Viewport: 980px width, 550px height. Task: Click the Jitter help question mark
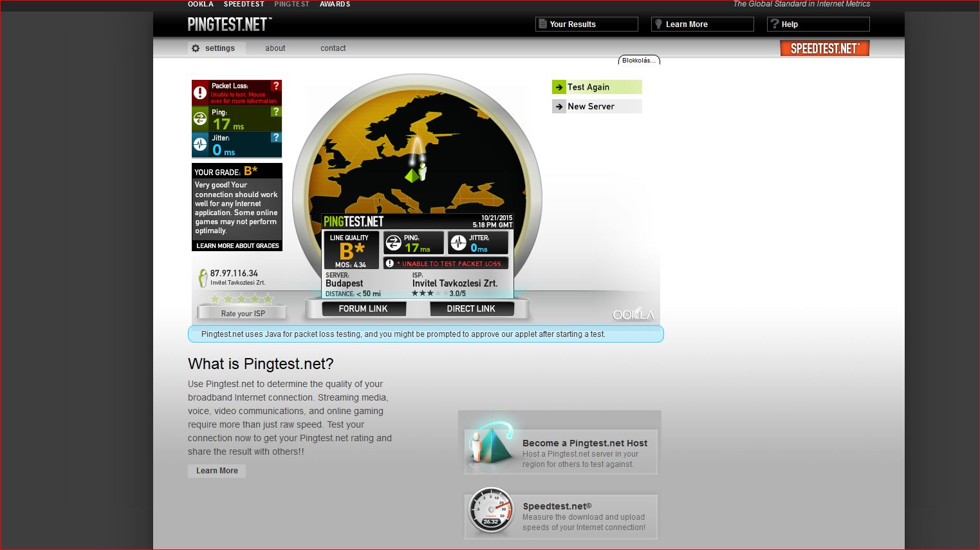point(276,137)
